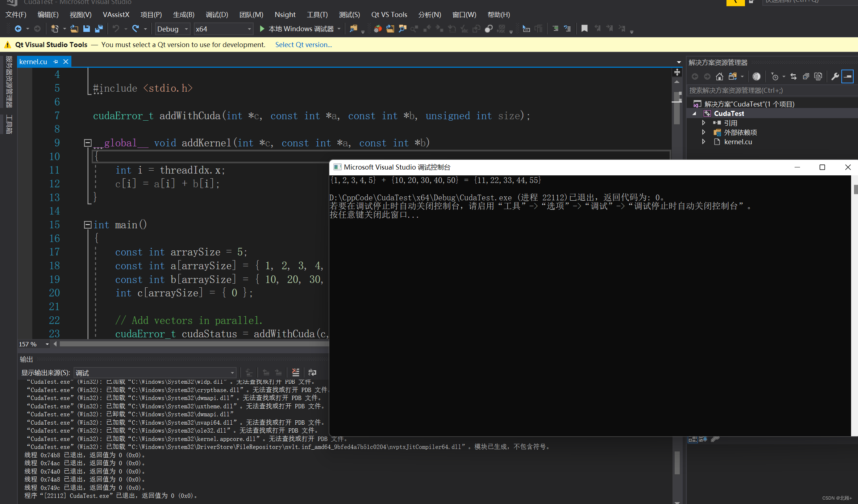The width and height of the screenshot is (858, 504).
Task: Collapse the addKernel function at line 9
Action: [x=87, y=142]
